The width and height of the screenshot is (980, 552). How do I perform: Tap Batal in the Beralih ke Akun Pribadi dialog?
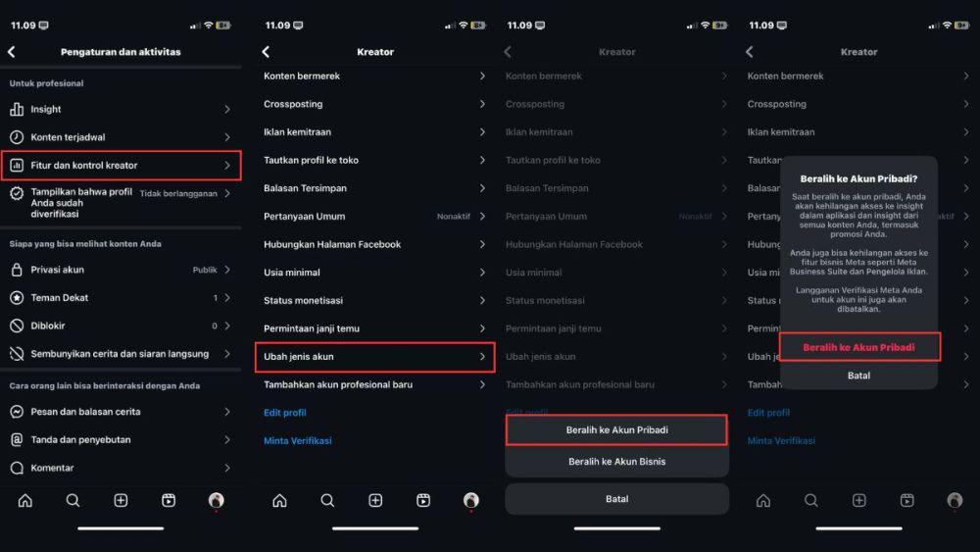[x=858, y=376]
